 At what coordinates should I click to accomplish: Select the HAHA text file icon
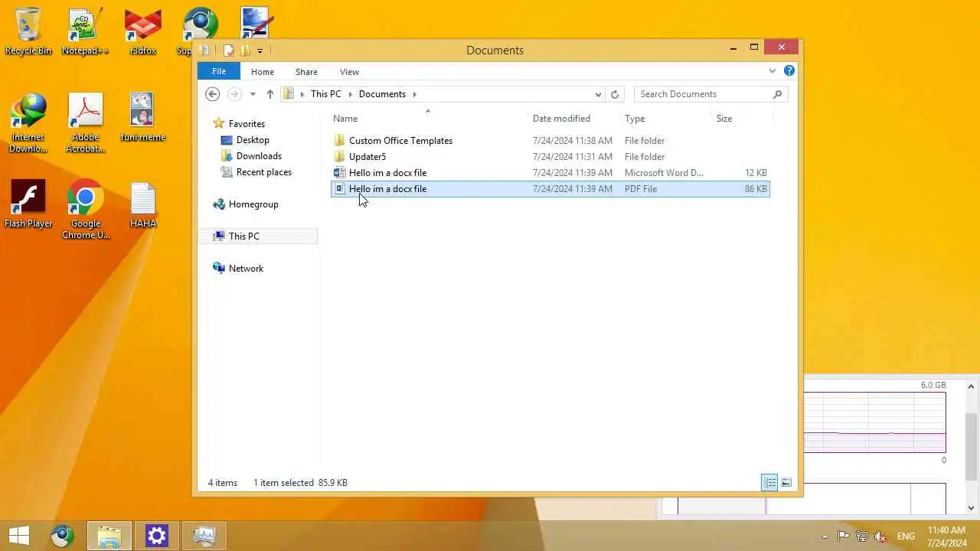[143, 204]
